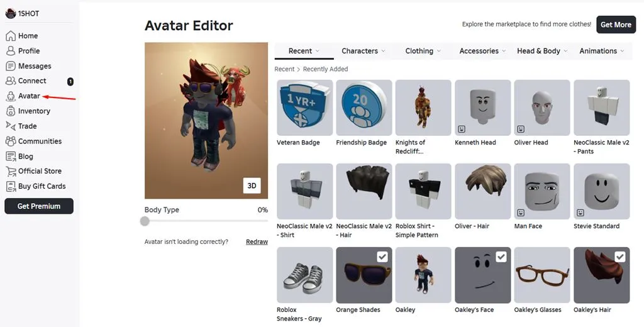Open the Official Store cart icon

[x=11, y=171]
